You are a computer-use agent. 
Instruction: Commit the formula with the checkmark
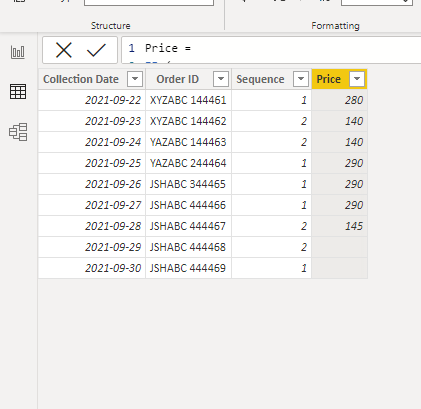click(x=96, y=50)
